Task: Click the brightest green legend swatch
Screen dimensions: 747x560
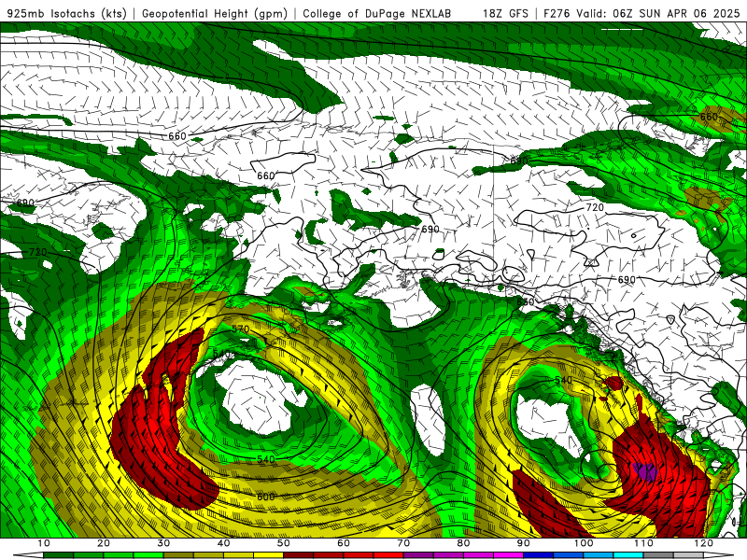Action: pyautogui.click(x=148, y=555)
